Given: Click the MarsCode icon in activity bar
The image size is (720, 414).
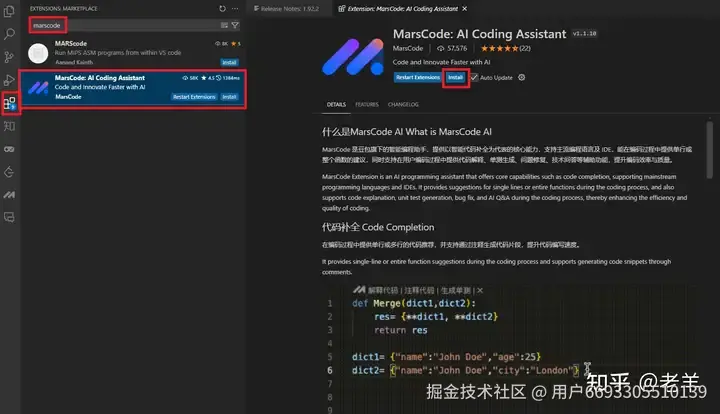Looking at the screenshot, I should pyautogui.click(x=9, y=195).
